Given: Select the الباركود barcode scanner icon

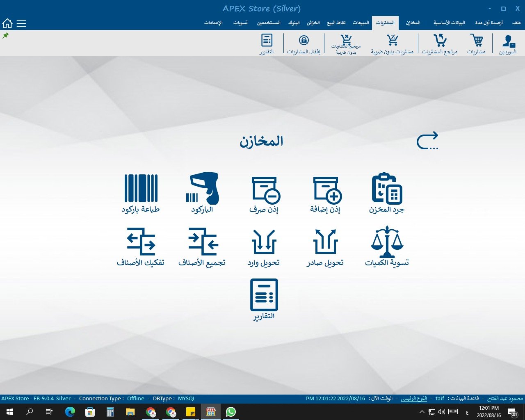Looking at the screenshot, I should pyautogui.click(x=202, y=189).
